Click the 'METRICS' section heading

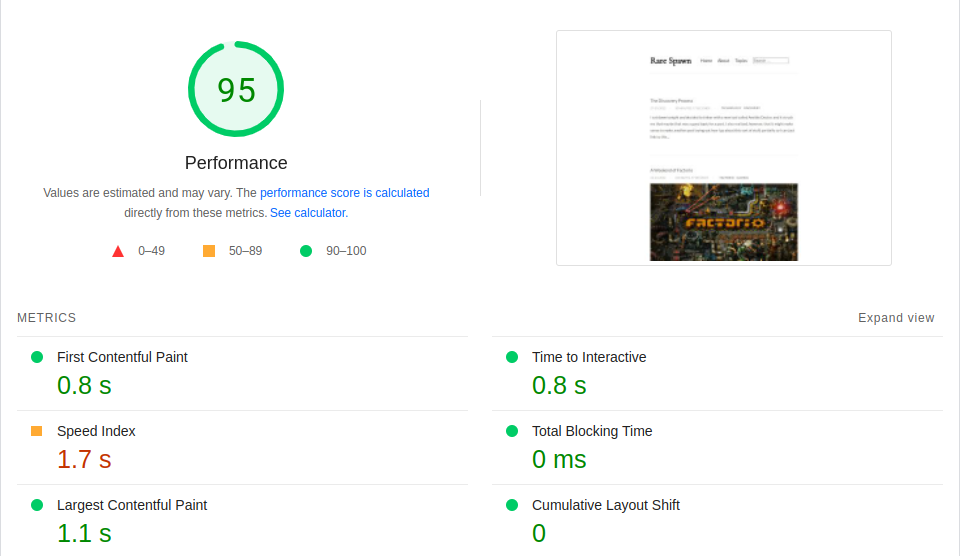[47, 318]
